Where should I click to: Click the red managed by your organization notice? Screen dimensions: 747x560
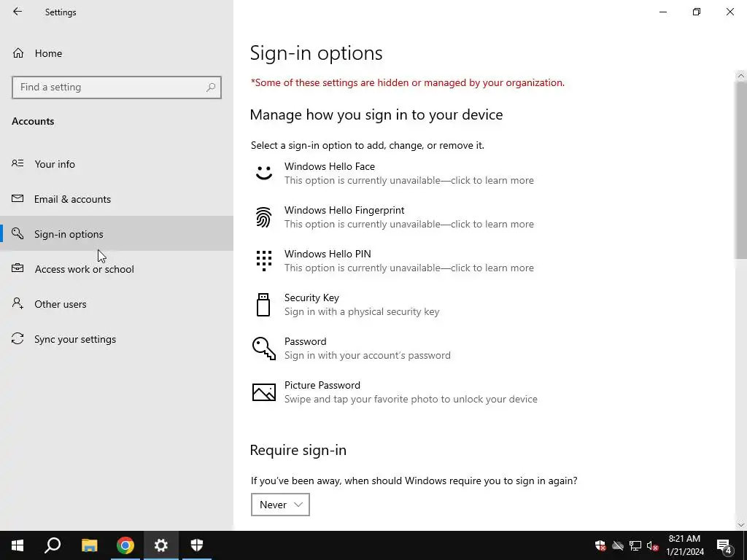click(x=408, y=83)
